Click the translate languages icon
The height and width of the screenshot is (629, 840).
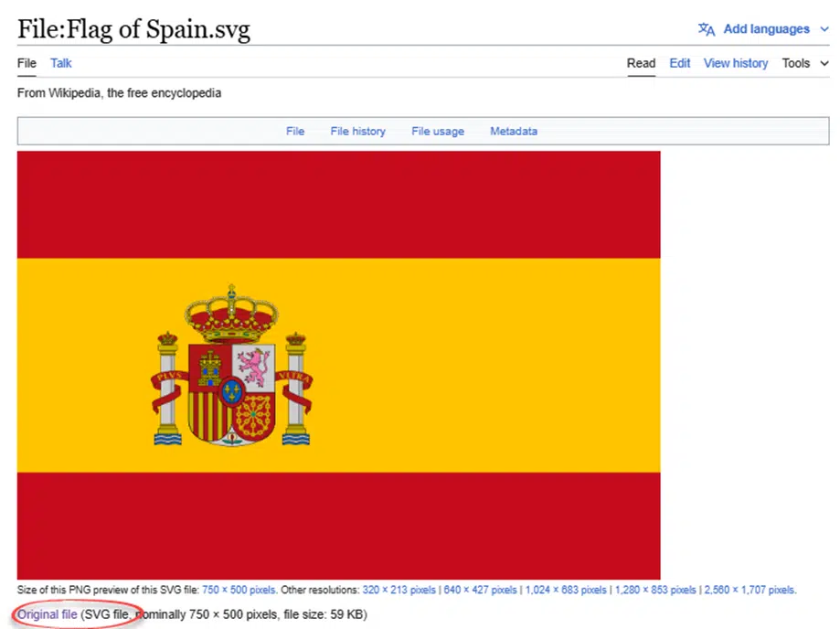(706, 29)
